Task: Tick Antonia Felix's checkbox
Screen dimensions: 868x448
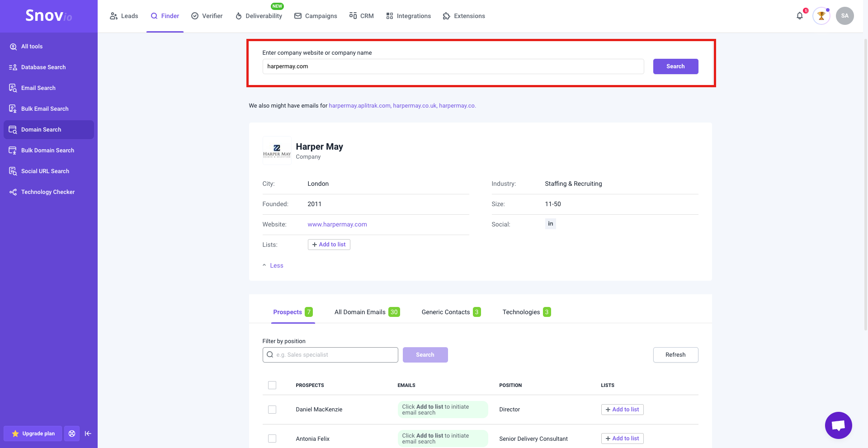Action: 272,439
